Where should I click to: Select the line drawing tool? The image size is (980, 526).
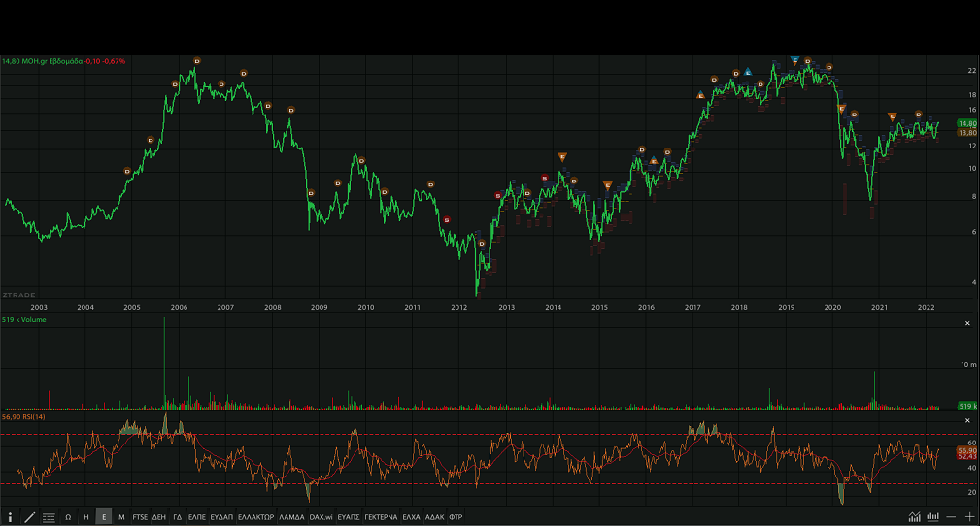(29, 517)
